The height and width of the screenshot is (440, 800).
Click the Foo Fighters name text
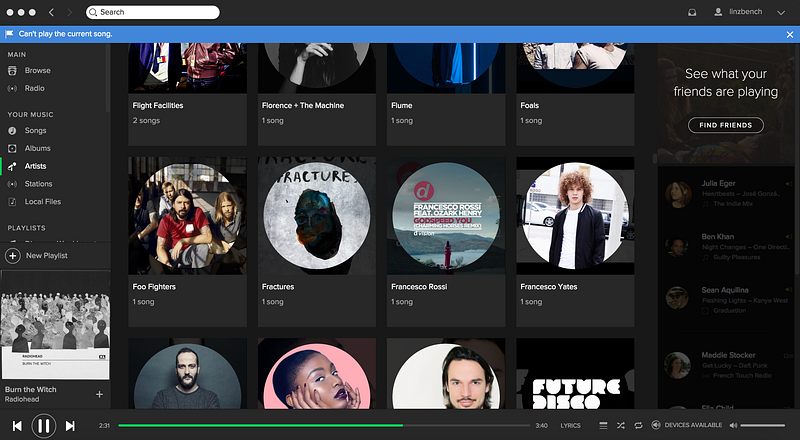point(154,287)
